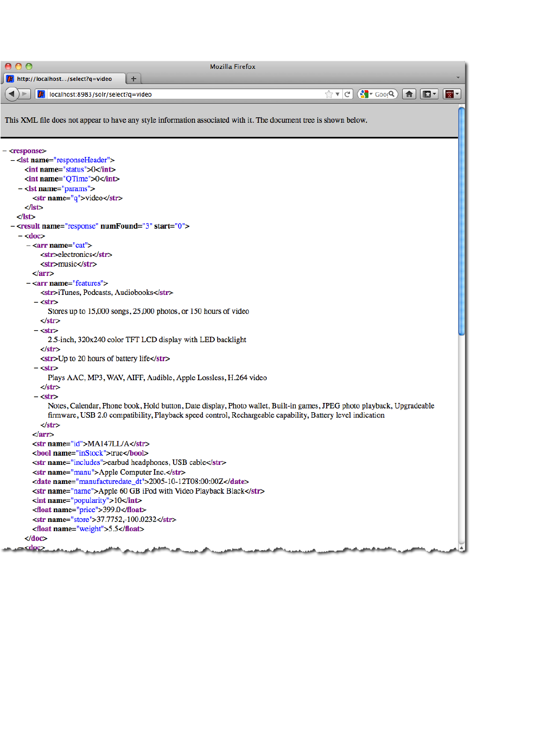Click the price float 399.0 line
The height and width of the screenshot is (756, 560).
(x=90, y=510)
